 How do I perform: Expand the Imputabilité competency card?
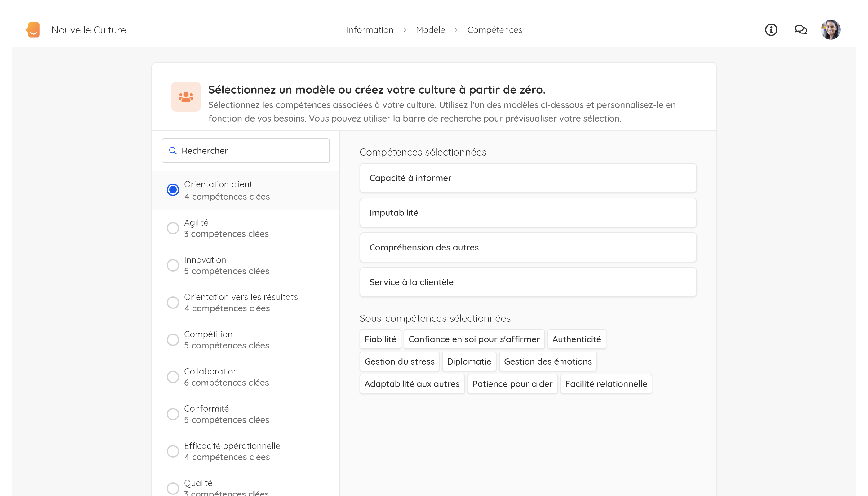[528, 213]
